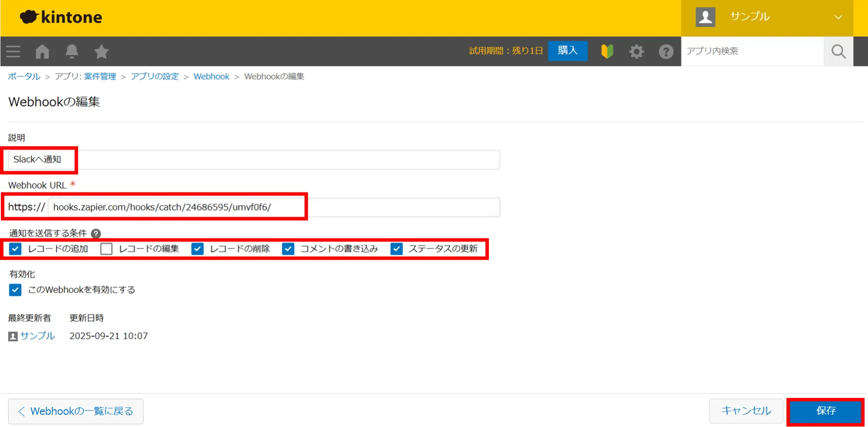Click Webhookの一覧に戻る button
This screenshot has width=868, height=427.
(76, 411)
